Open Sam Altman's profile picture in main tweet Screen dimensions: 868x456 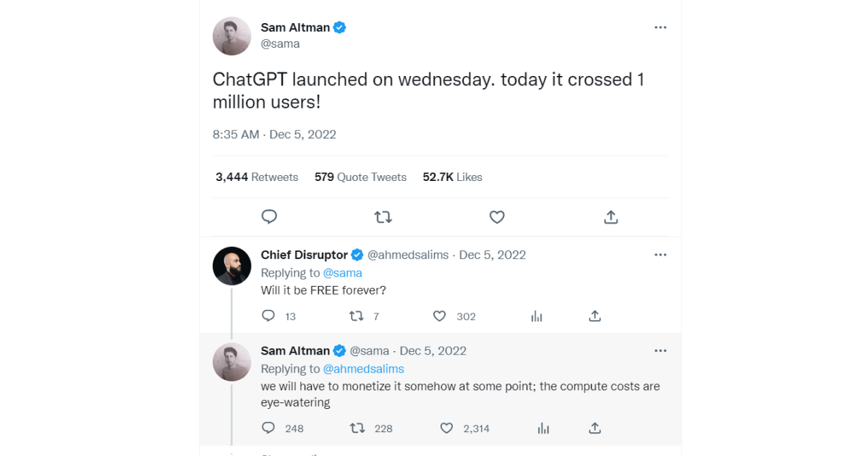[x=231, y=35]
